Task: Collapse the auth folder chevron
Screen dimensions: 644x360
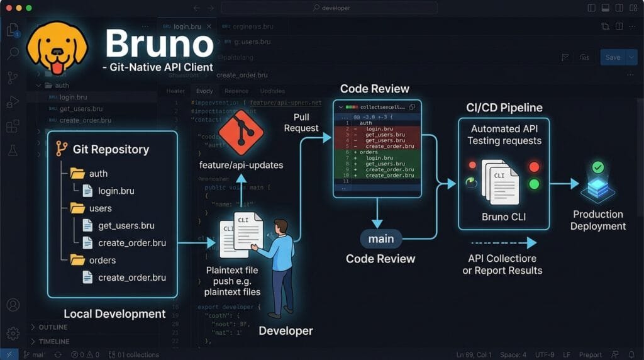Action: point(38,86)
